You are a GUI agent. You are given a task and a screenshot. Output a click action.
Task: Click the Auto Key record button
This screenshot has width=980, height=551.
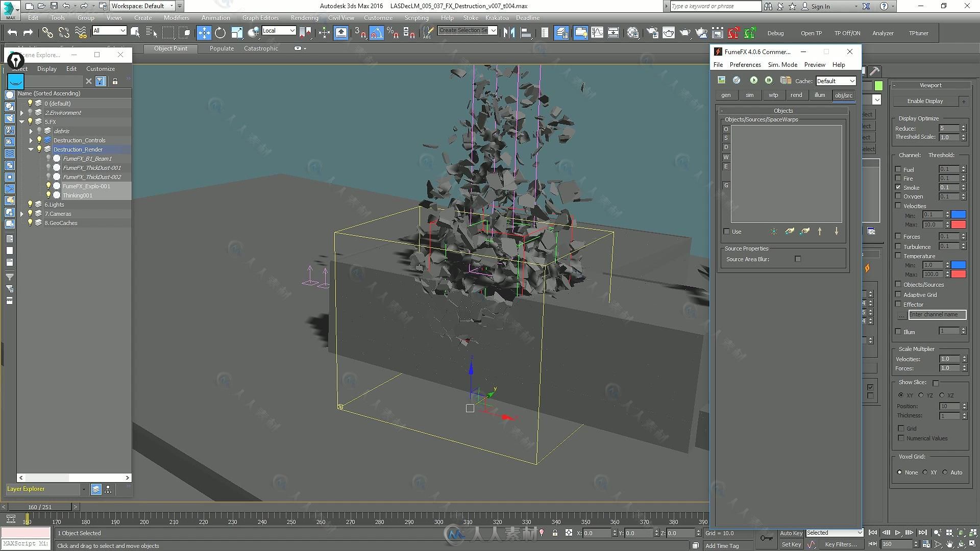[791, 533]
